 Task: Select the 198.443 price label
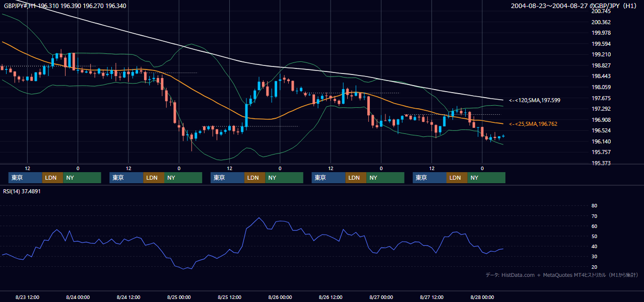pos(601,77)
